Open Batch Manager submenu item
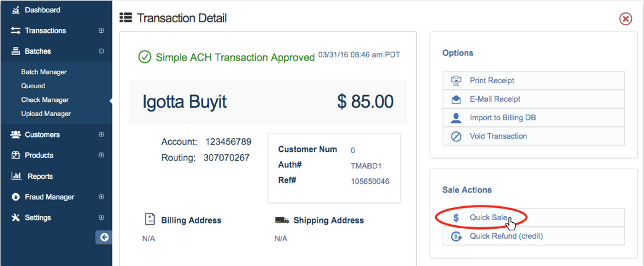Viewport: 644px width, 266px height. click(44, 72)
